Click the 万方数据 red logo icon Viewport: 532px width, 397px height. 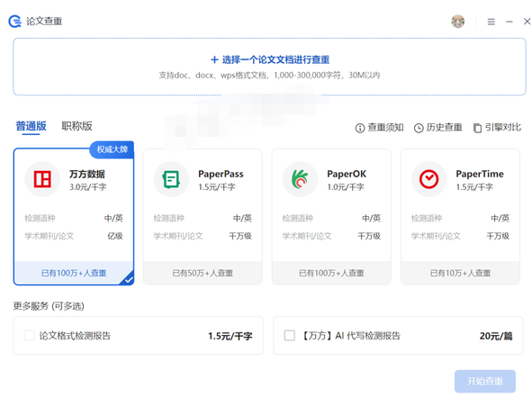tap(42, 179)
